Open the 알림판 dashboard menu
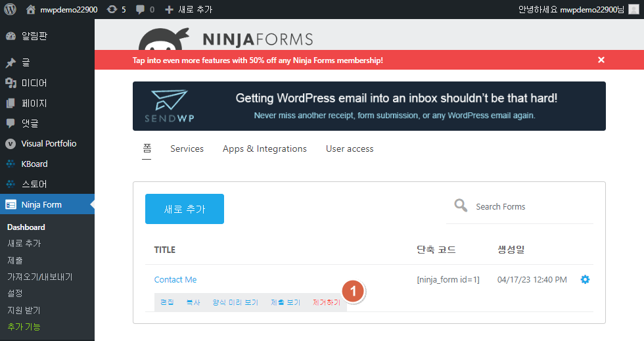 [x=47, y=36]
